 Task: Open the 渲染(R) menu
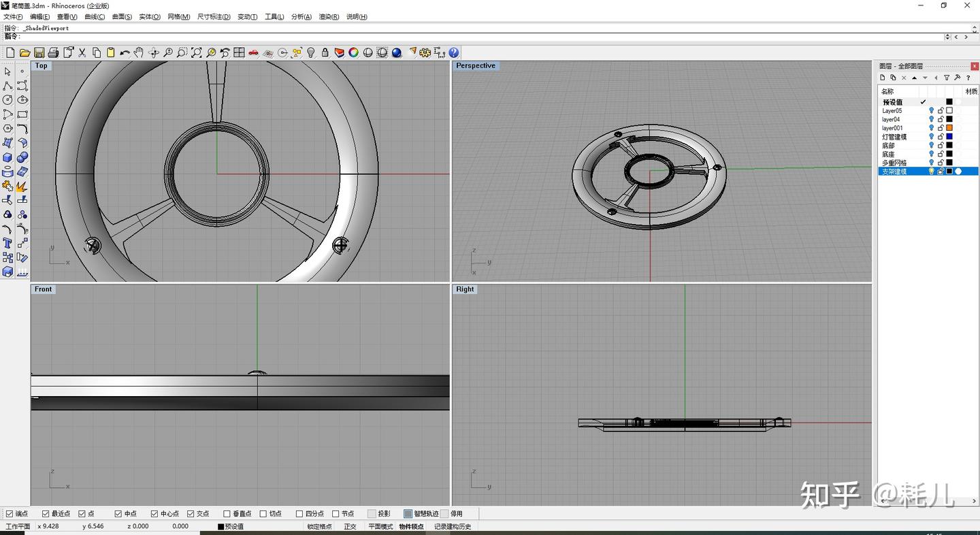pyautogui.click(x=329, y=16)
